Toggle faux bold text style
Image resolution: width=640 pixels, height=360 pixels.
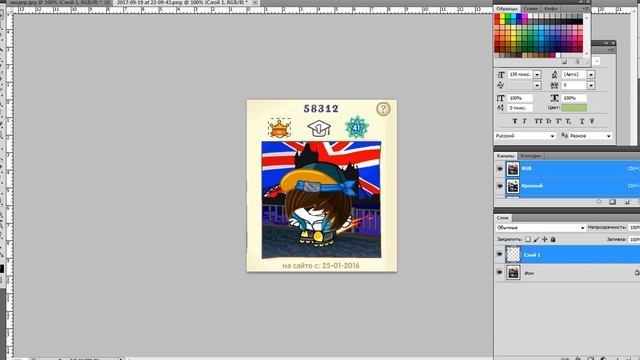coord(515,121)
